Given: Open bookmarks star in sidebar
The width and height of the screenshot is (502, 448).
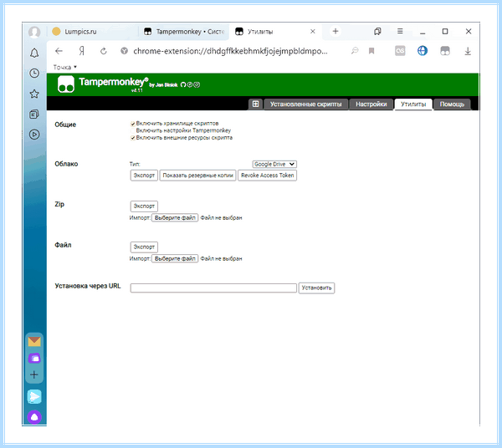Looking at the screenshot, I should coord(34,94).
